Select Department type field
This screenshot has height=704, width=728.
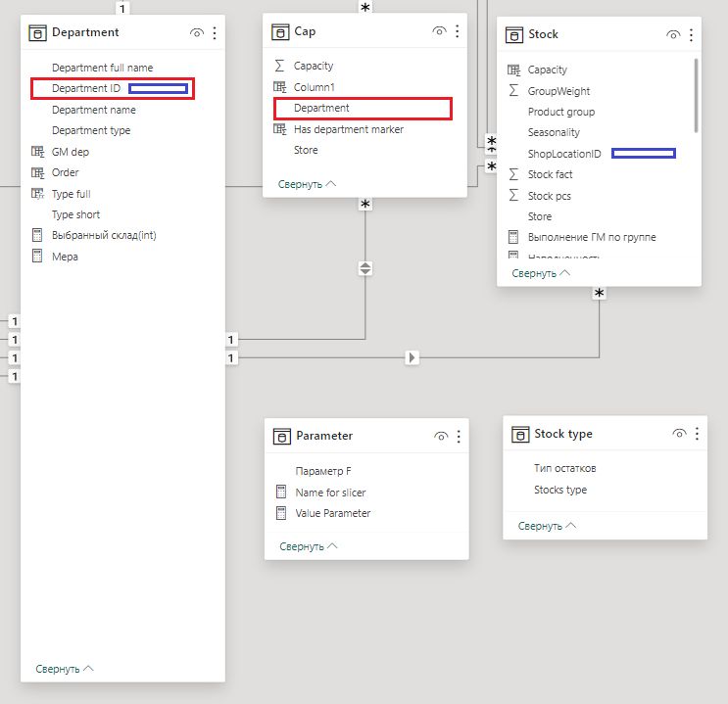91,130
